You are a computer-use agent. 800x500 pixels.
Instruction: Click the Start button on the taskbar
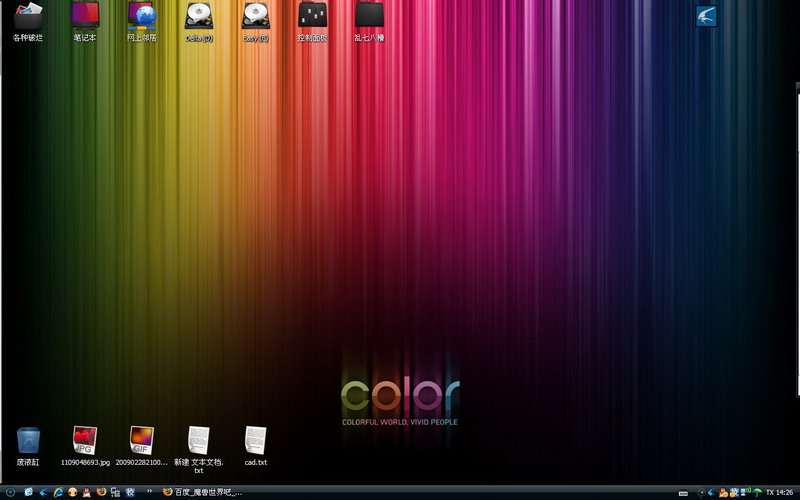[x=11, y=492]
